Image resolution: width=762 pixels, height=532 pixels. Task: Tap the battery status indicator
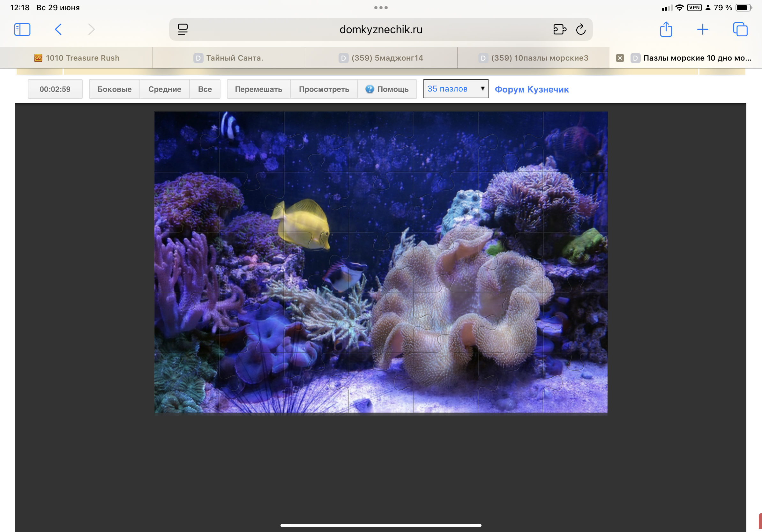pos(743,8)
